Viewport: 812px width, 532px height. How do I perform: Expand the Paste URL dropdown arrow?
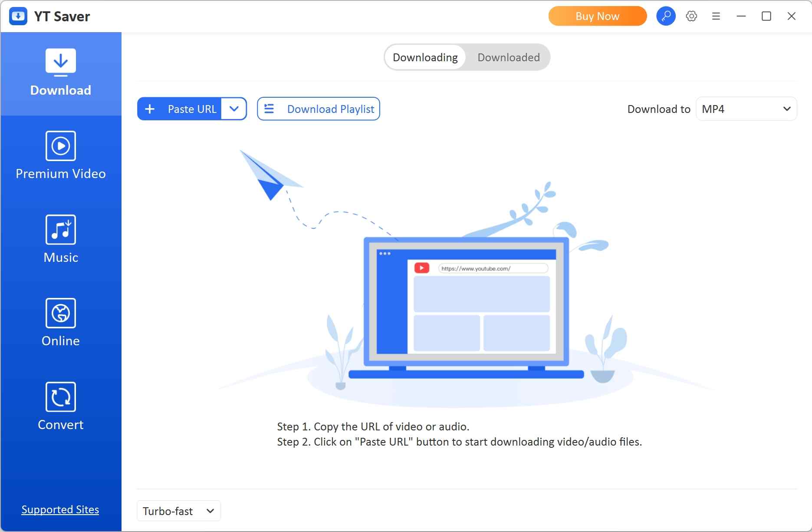pos(234,109)
